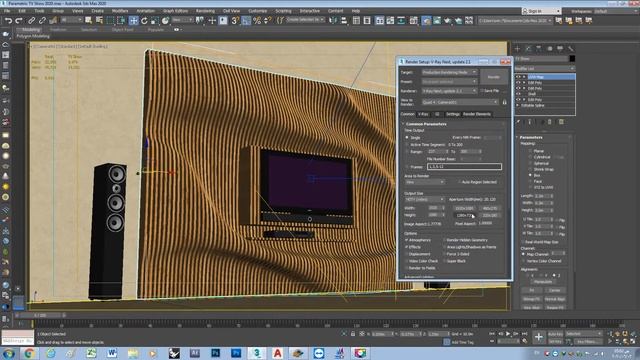
Task: Select Cylindrical mapping radio button
Action: 530,157
